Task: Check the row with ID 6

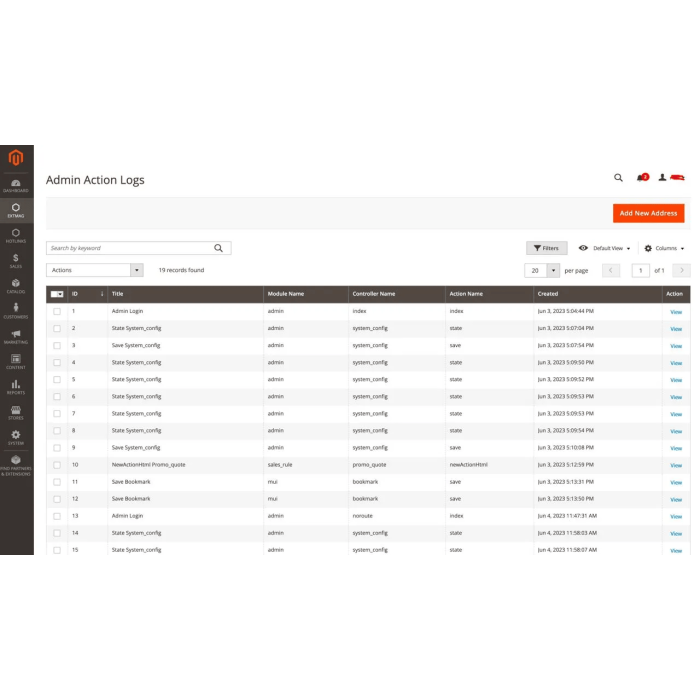Action: pyautogui.click(x=57, y=396)
